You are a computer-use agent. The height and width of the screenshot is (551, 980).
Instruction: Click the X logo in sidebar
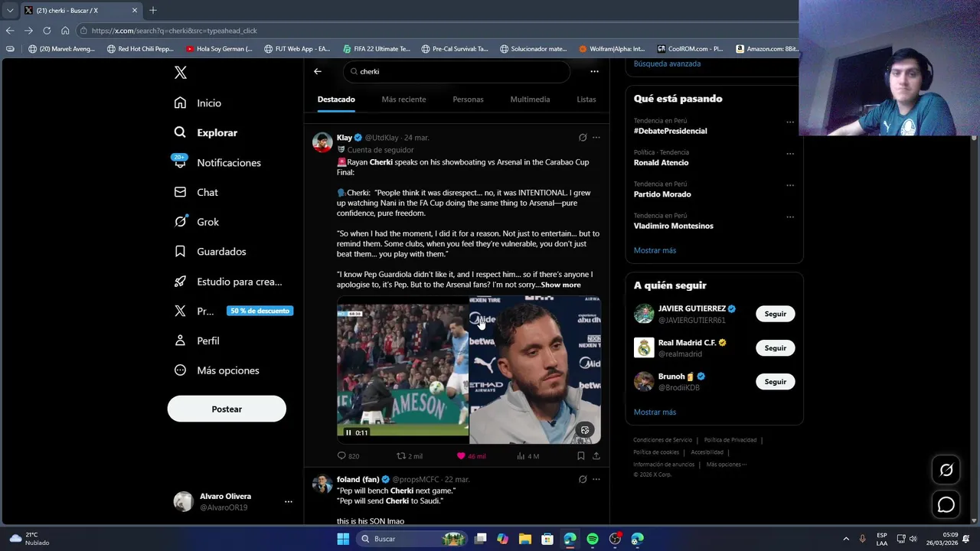[x=181, y=73]
